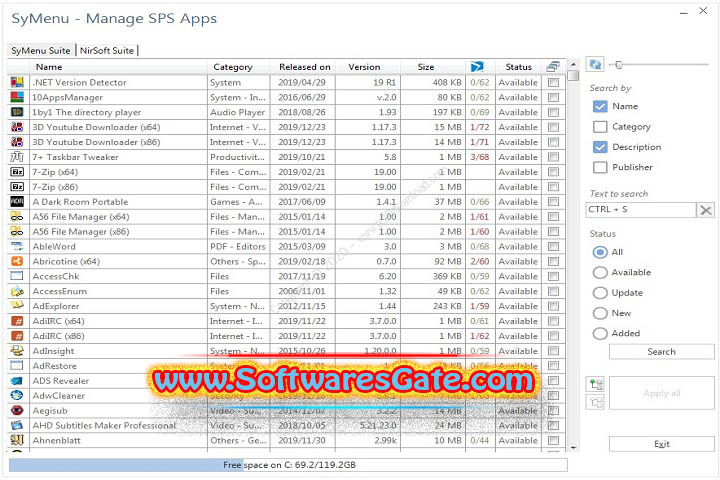Click the 1by1 directory player icon
This screenshot has width=720, height=480.
[x=17, y=112]
